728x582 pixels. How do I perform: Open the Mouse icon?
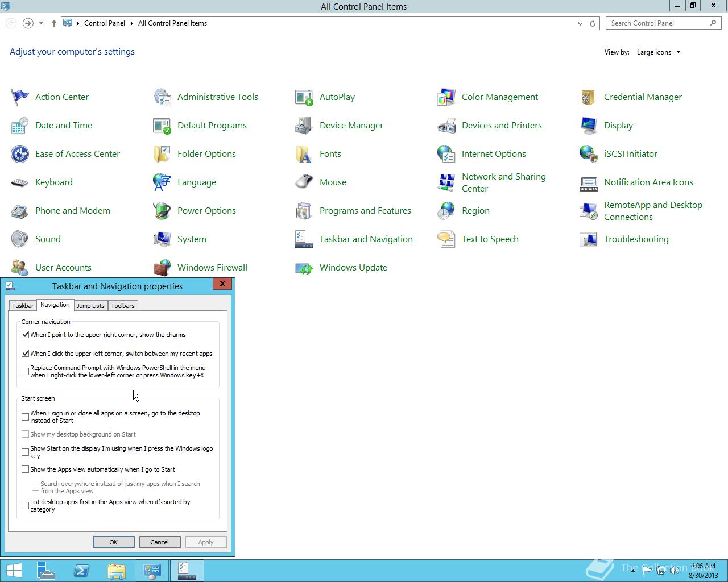click(x=304, y=182)
